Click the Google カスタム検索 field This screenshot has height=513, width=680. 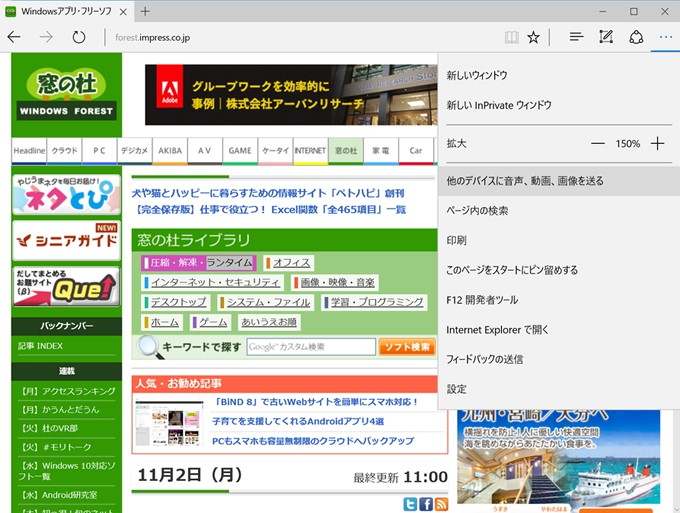tap(311, 347)
